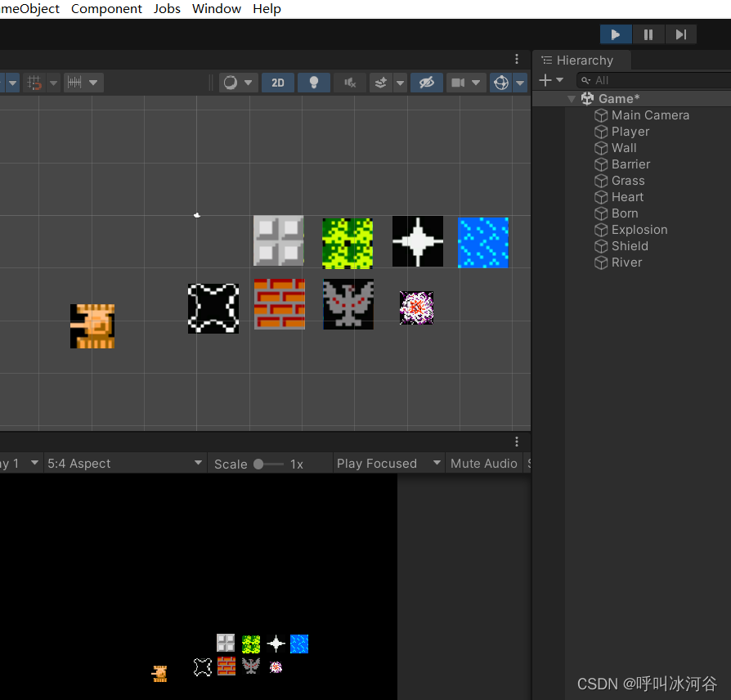This screenshot has height=700, width=731.
Task: Select the shield outline sprite in Scene
Action: tap(213, 308)
